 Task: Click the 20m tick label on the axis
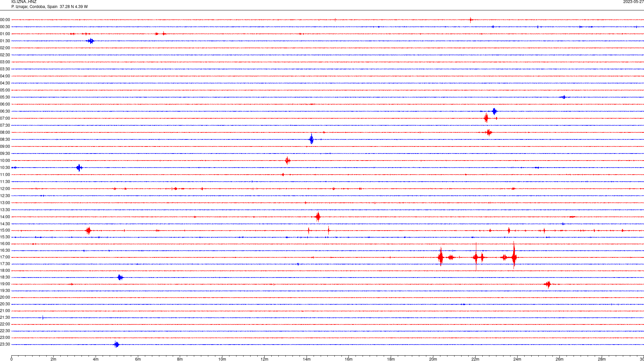pos(433,359)
